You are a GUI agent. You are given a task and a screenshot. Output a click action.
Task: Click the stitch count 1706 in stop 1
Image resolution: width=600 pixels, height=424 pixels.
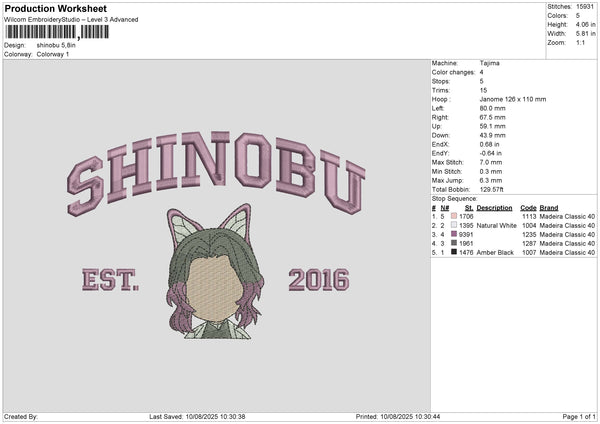466,217
